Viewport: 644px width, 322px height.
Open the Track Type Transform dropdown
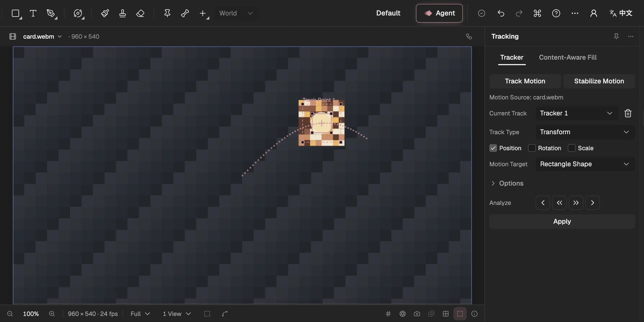pos(585,132)
